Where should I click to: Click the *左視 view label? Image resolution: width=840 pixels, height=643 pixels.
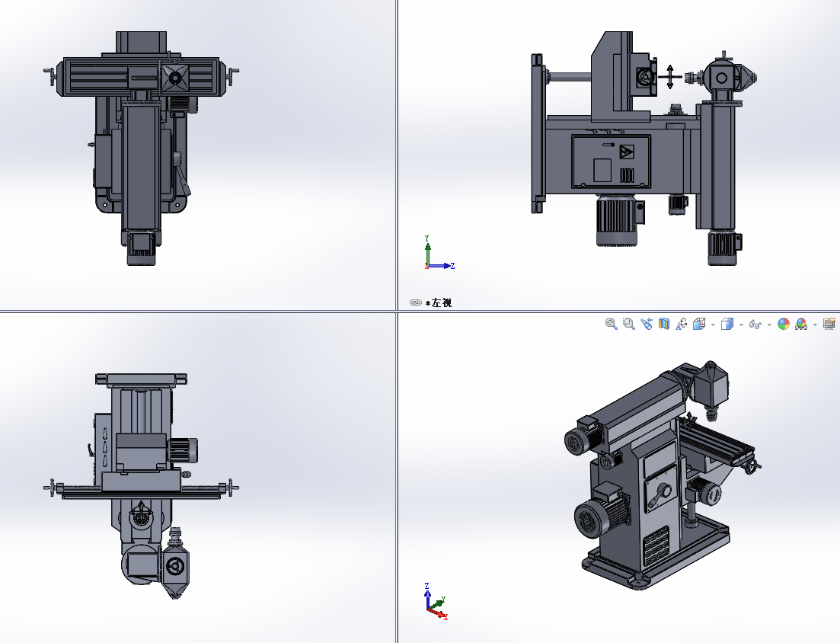click(439, 302)
